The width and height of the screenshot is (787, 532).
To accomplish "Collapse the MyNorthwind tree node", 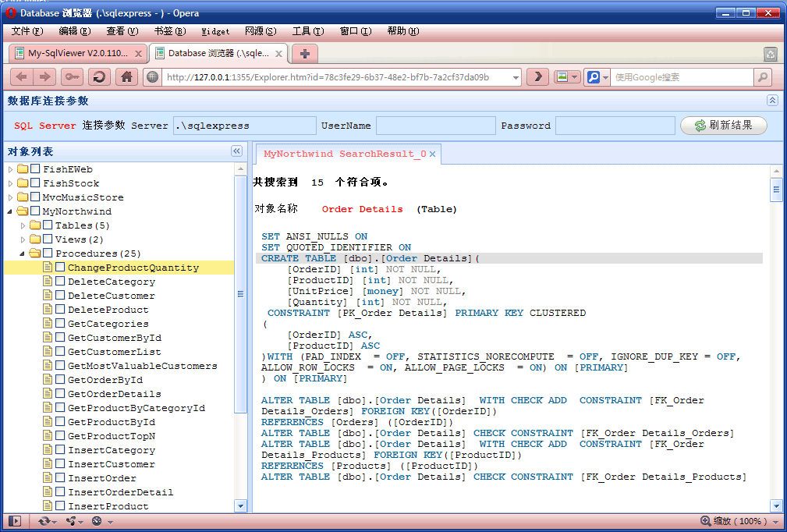I will click(x=11, y=212).
